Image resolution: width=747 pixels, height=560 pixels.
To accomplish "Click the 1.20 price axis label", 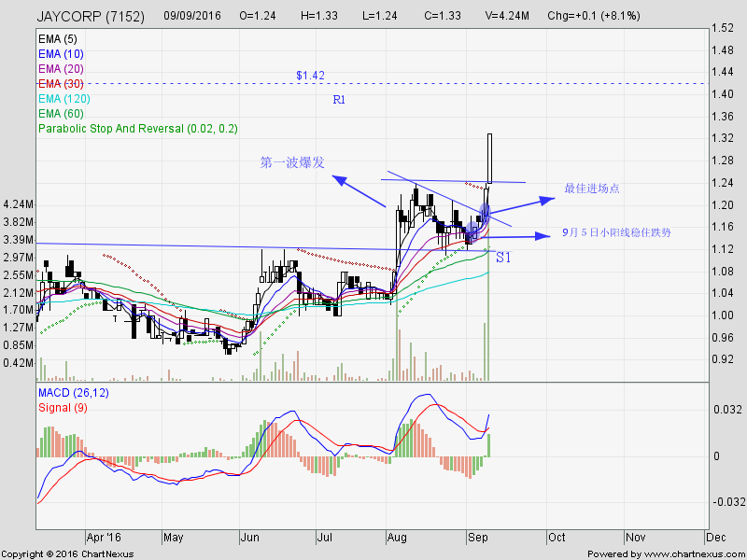I will (722, 204).
